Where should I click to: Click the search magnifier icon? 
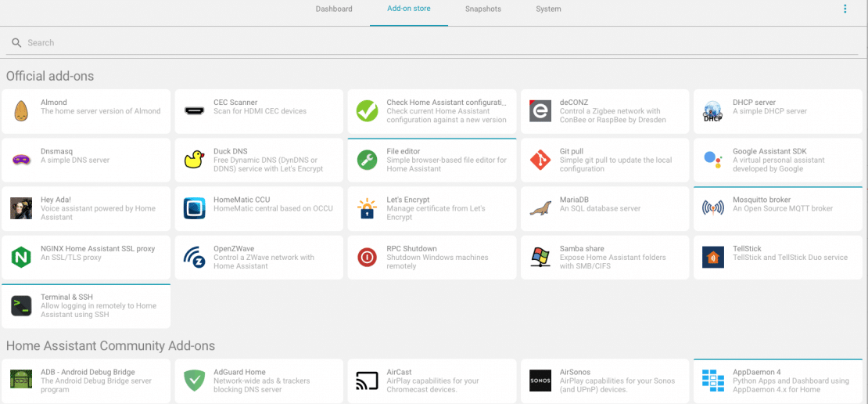[16, 43]
